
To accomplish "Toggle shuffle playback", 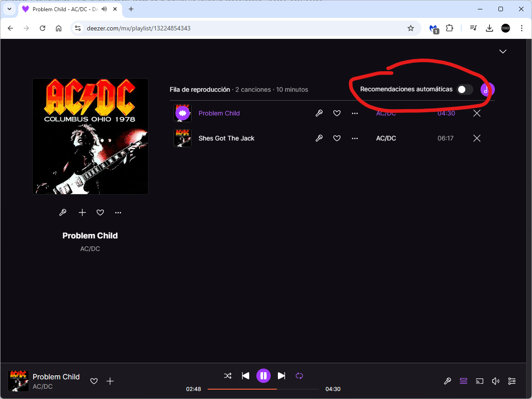I will tap(228, 376).
